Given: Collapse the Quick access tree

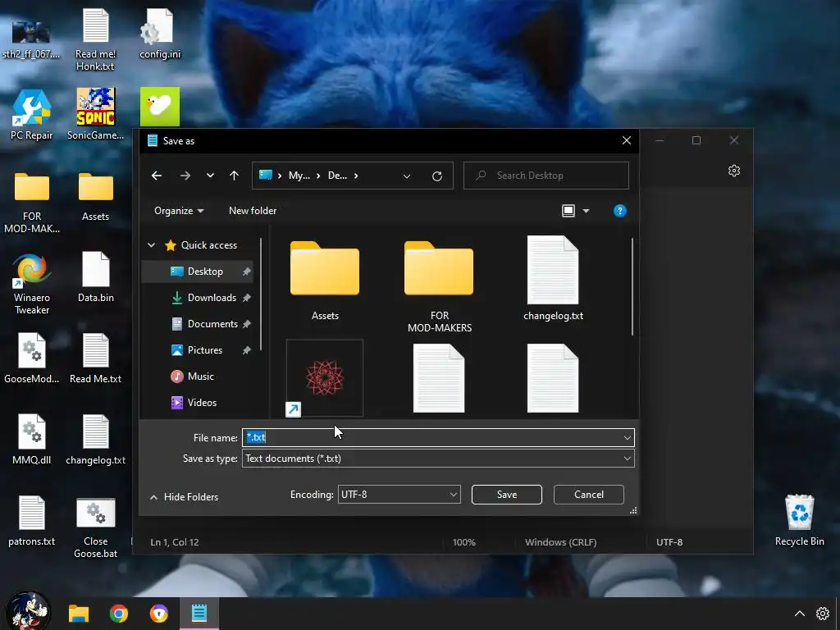Looking at the screenshot, I should tap(152, 244).
